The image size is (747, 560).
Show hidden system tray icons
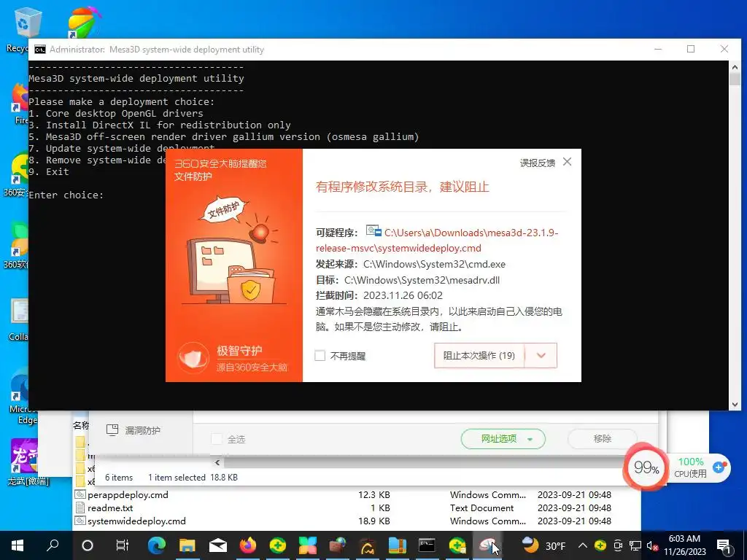pyautogui.click(x=583, y=545)
